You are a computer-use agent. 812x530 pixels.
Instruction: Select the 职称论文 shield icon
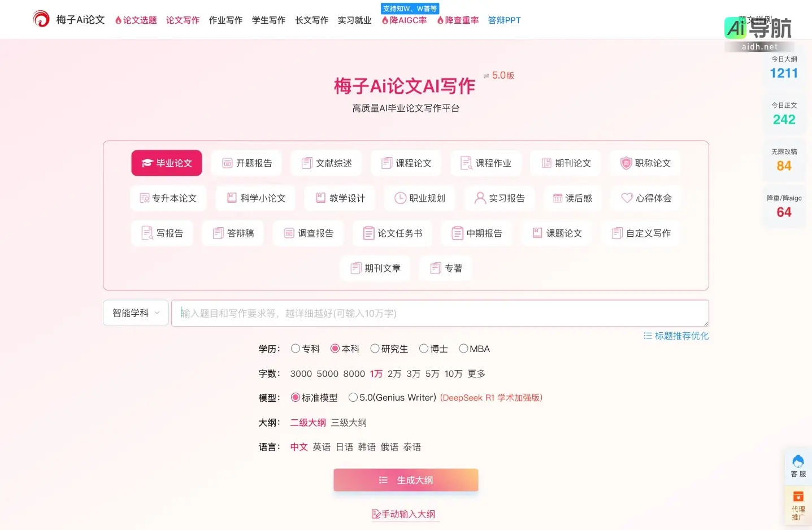626,163
